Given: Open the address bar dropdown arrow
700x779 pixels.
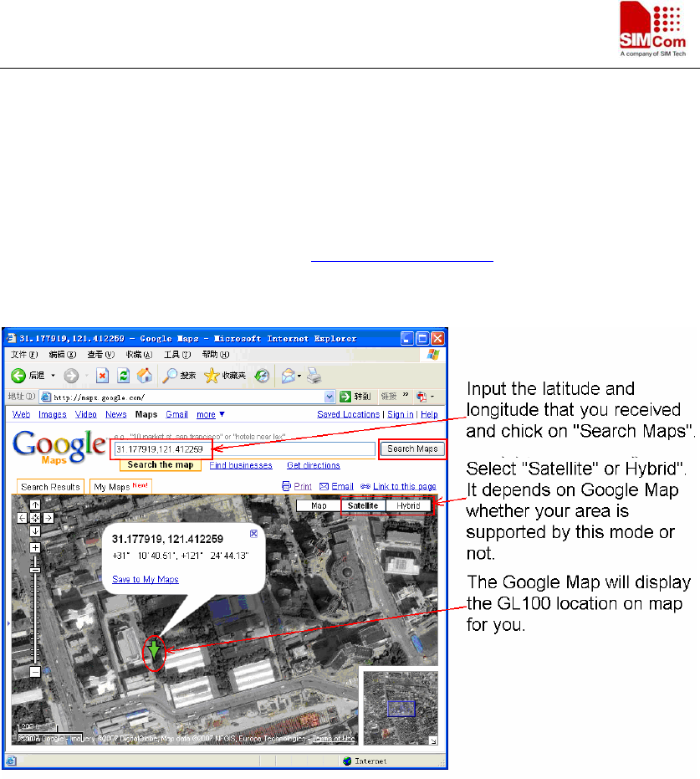Looking at the screenshot, I should pyautogui.click(x=330, y=397).
